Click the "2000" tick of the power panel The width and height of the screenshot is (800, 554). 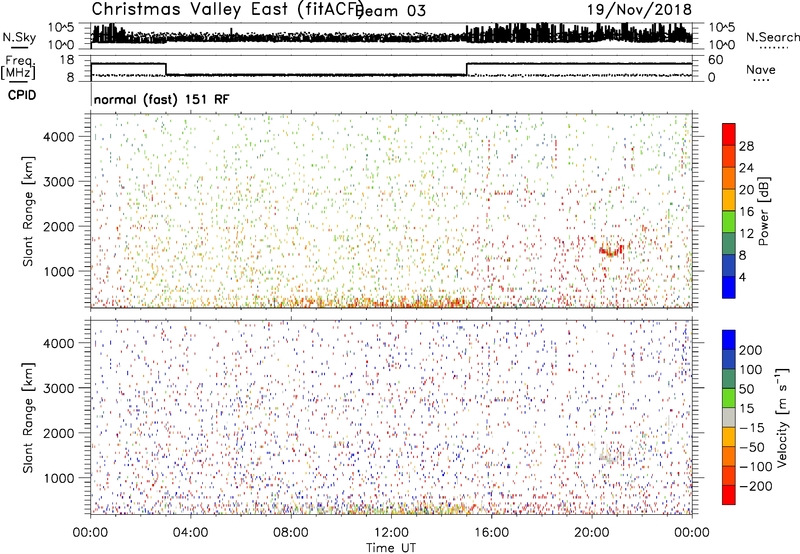[x=59, y=226]
